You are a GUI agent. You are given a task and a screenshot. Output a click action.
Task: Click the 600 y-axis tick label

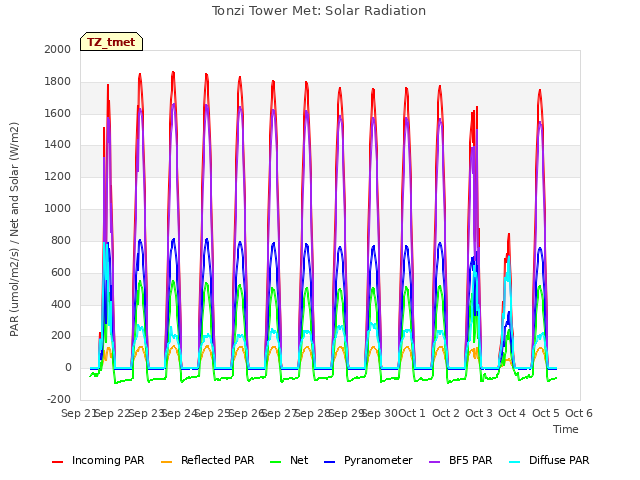61,272
